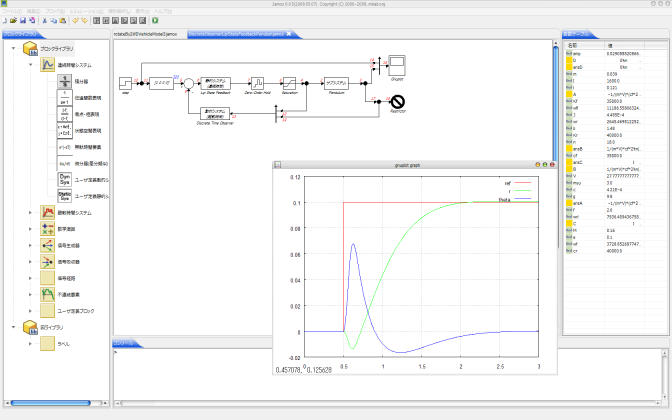Select the Pendulum subsystem block
672x420 pixels.
(335, 83)
